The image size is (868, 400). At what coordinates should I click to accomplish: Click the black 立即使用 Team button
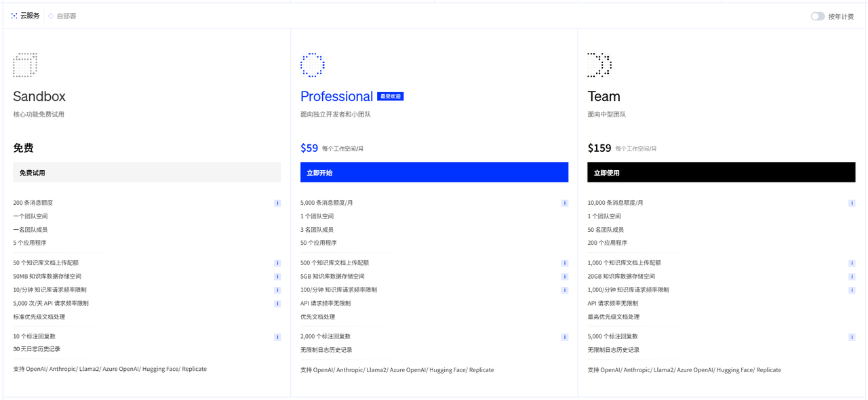click(721, 172)
